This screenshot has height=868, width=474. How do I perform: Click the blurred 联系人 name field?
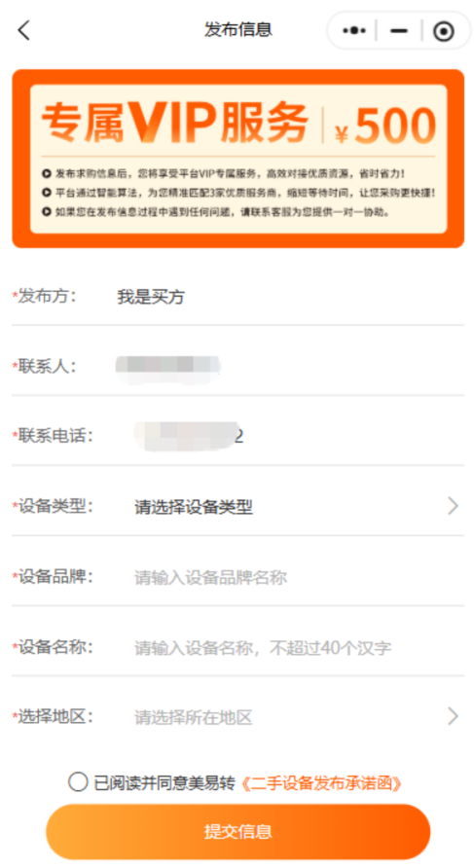[167, 367]
